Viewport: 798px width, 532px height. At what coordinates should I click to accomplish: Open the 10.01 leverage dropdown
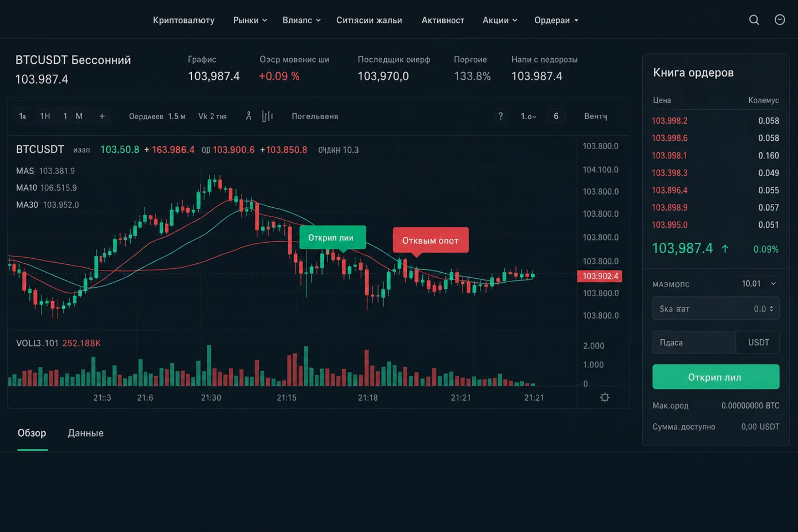point(759,284)
